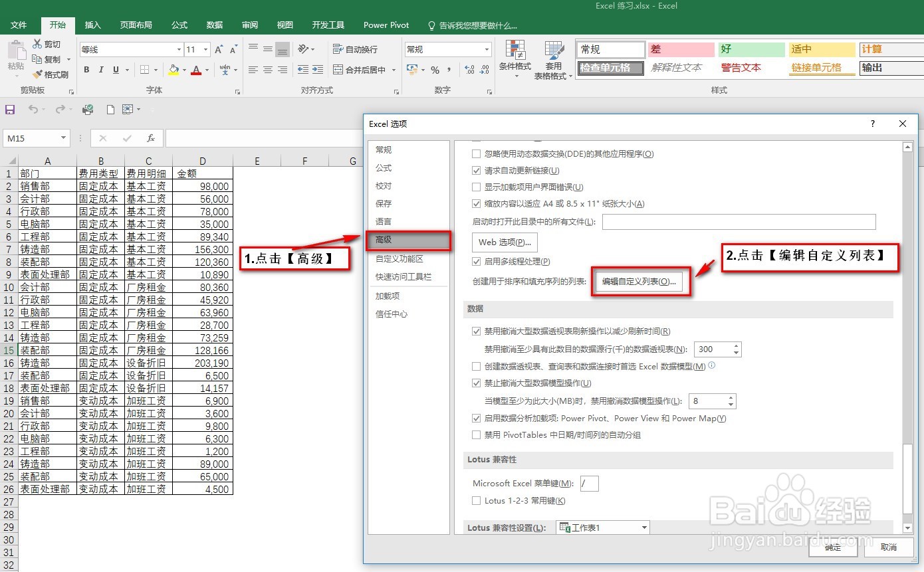Open the font size dropdown showing 11
The width and height of the screenshot is (924, 572).
(206, 50)
